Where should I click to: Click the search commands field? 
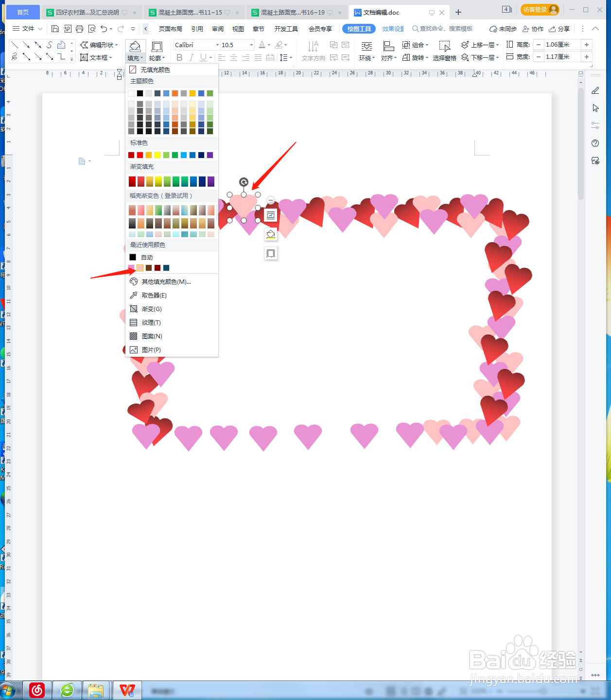[x=442, y=29]
